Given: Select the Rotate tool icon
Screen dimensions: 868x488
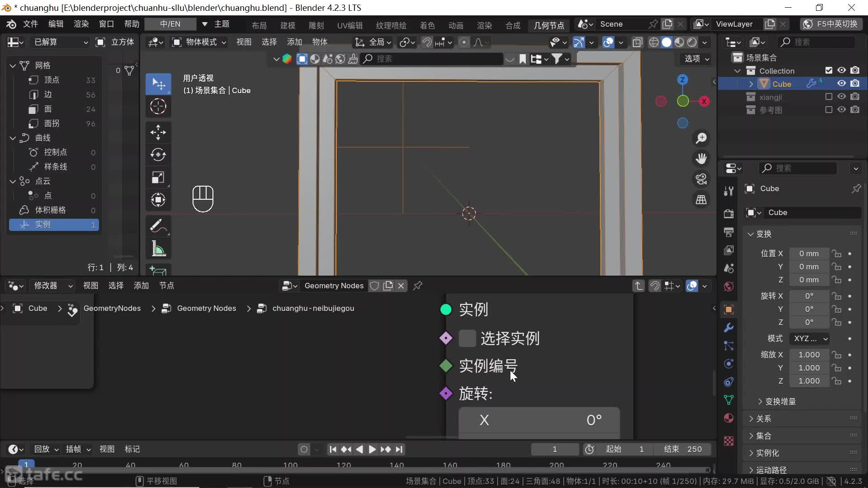Looking at the screenshot, I should tap(158, 155).
